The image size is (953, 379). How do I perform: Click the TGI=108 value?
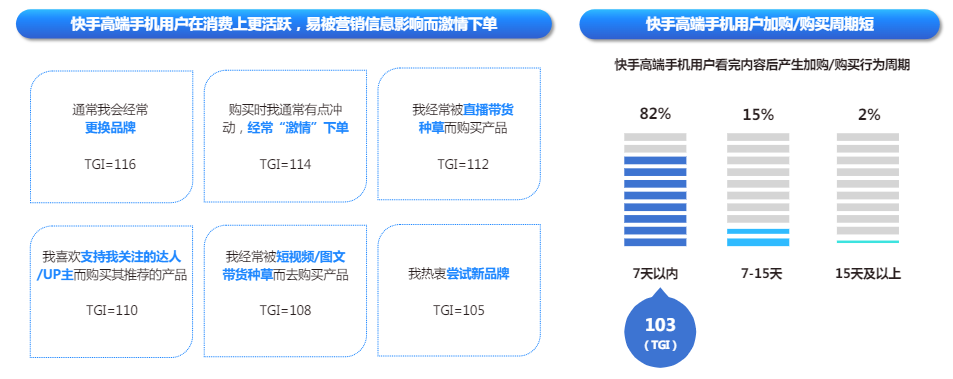pos(285,310)
